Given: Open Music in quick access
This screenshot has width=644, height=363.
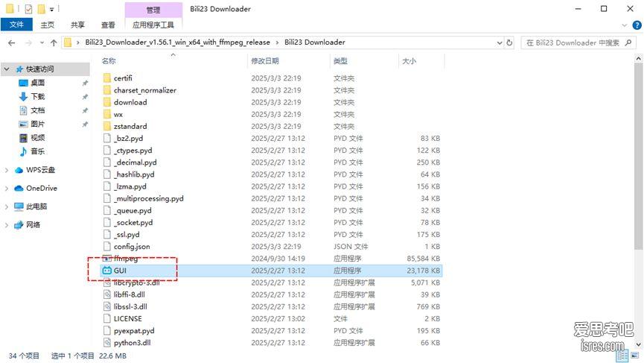Looking at the screenshot, I should coord(37,151).
